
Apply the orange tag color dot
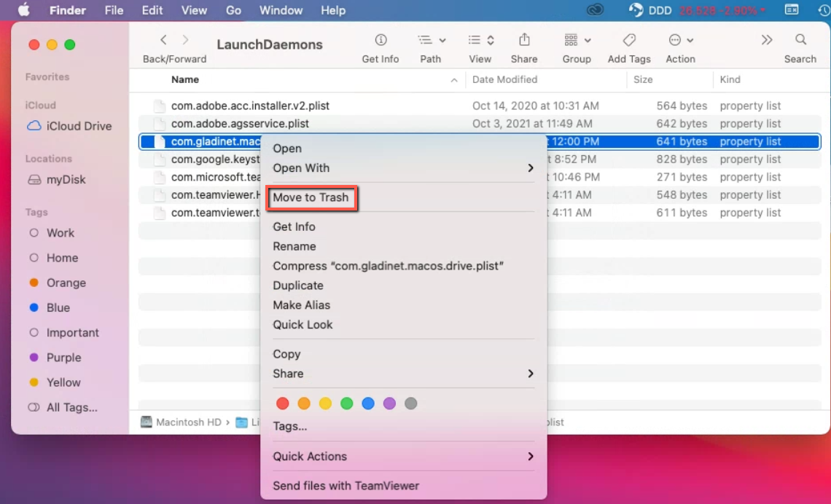click(x=304, y=403)
